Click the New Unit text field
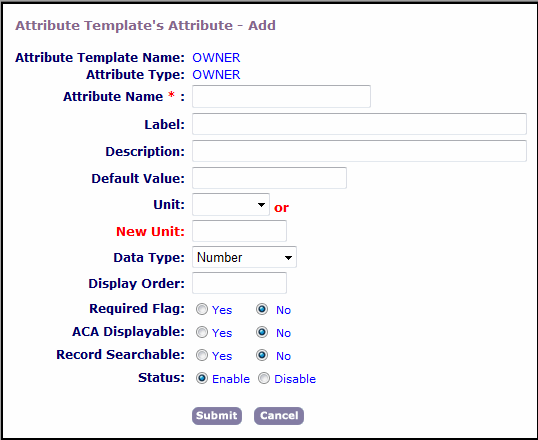The width and height of the screenshot is (538, 440). 239,231
